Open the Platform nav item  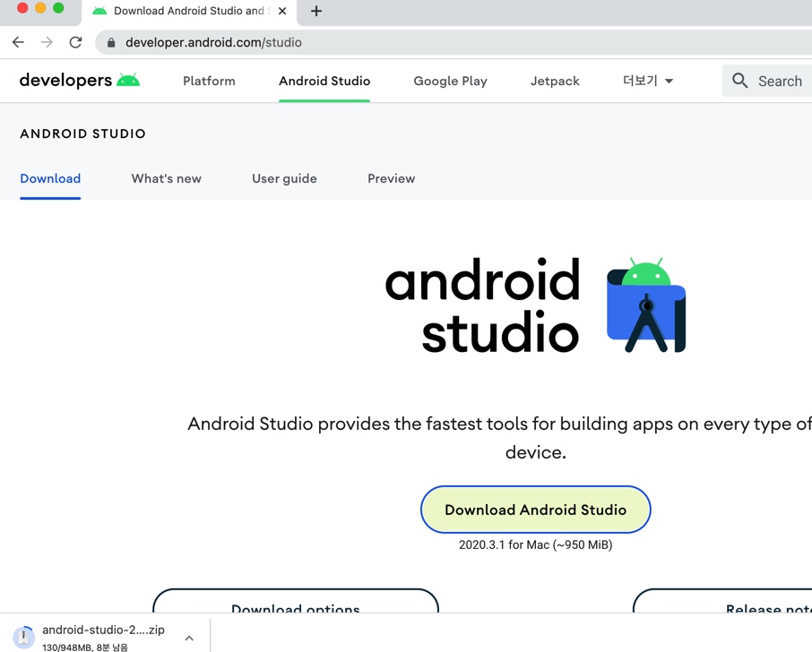(x=209, y=81)
